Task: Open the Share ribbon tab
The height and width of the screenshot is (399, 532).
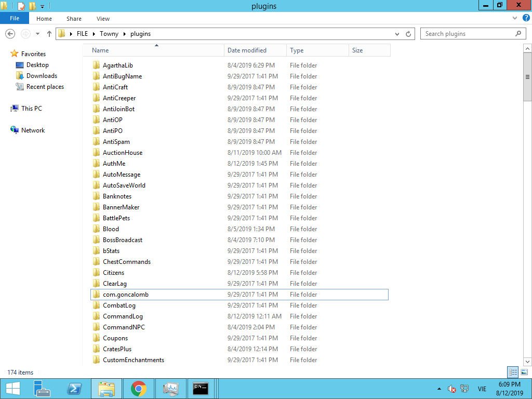Action: (74, 19)
